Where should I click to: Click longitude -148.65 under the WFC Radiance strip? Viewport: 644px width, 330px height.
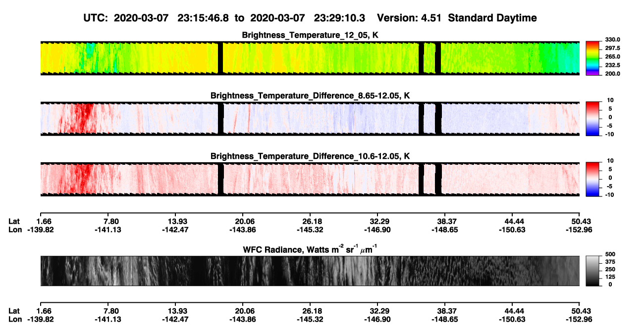pos(445,319)
